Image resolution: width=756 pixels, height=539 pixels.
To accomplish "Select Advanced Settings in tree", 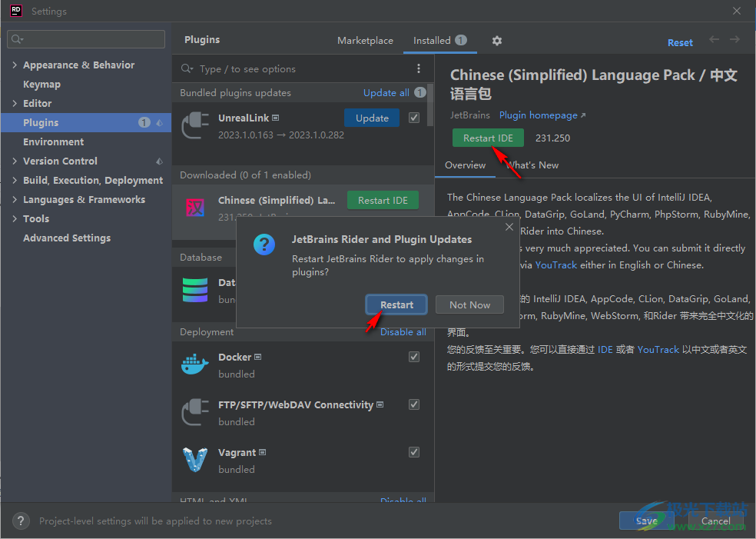I will [67, 238].
